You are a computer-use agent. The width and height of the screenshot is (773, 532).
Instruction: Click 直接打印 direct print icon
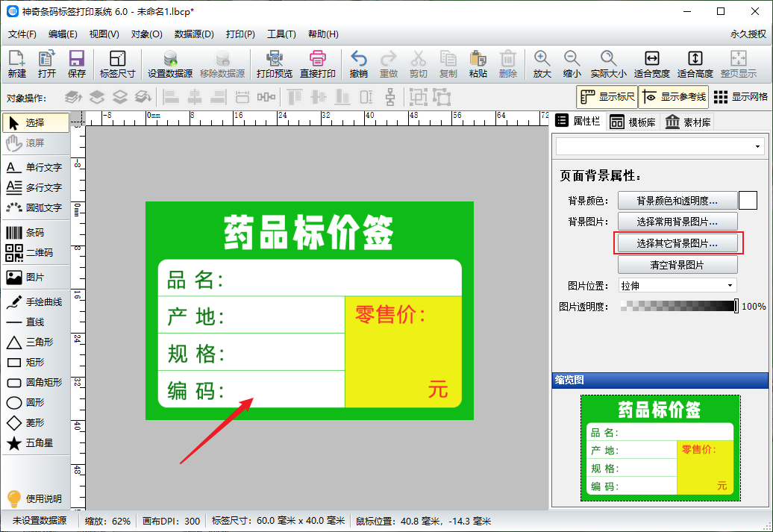point(318,64)
